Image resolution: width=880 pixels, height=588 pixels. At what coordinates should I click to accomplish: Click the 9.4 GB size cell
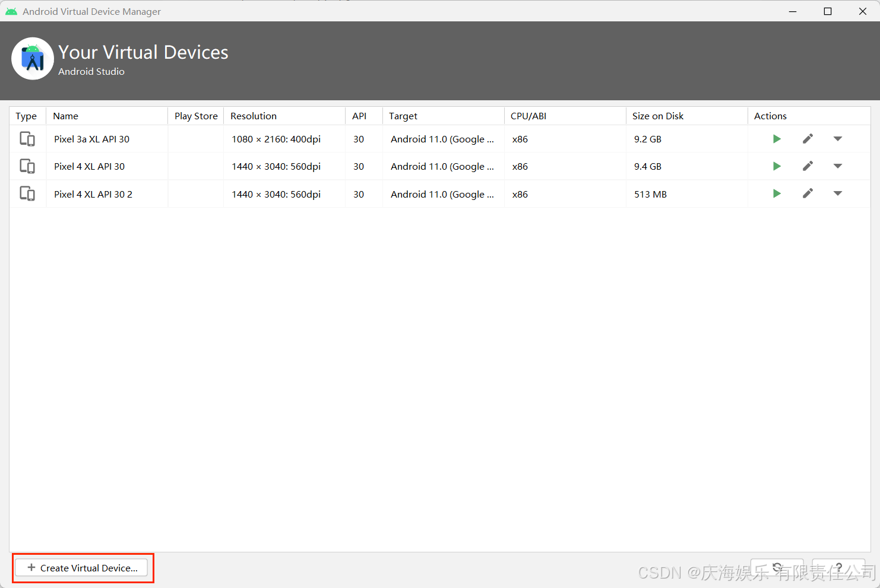pyautogui.click(x=687, y=166)
